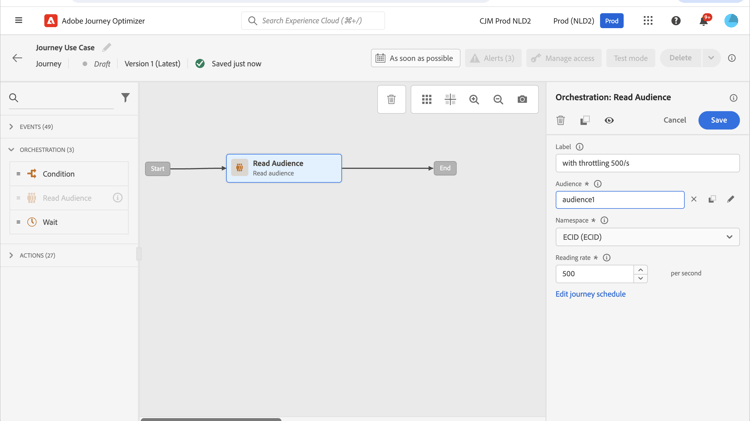The image size is (750, 421).
Task: Open the palette filter funnel icon
Action: [125, 98]
